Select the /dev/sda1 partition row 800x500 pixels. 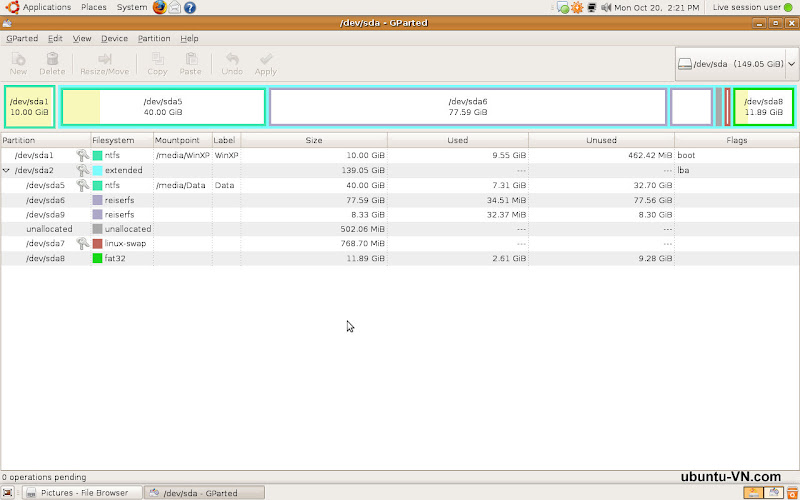pyautogui.click(x=400, y=156)
